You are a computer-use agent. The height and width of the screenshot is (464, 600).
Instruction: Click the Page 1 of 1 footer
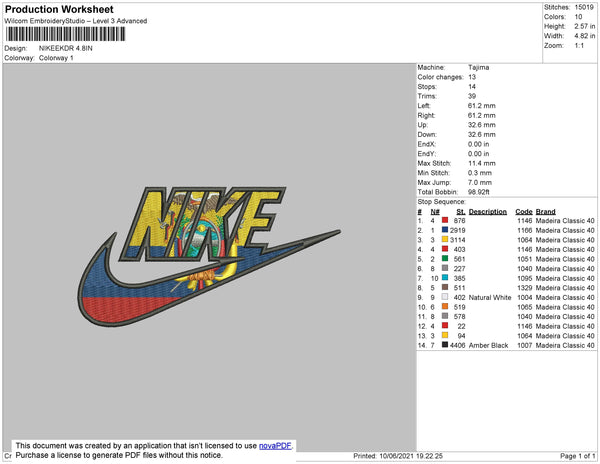(x=577, y=456)
